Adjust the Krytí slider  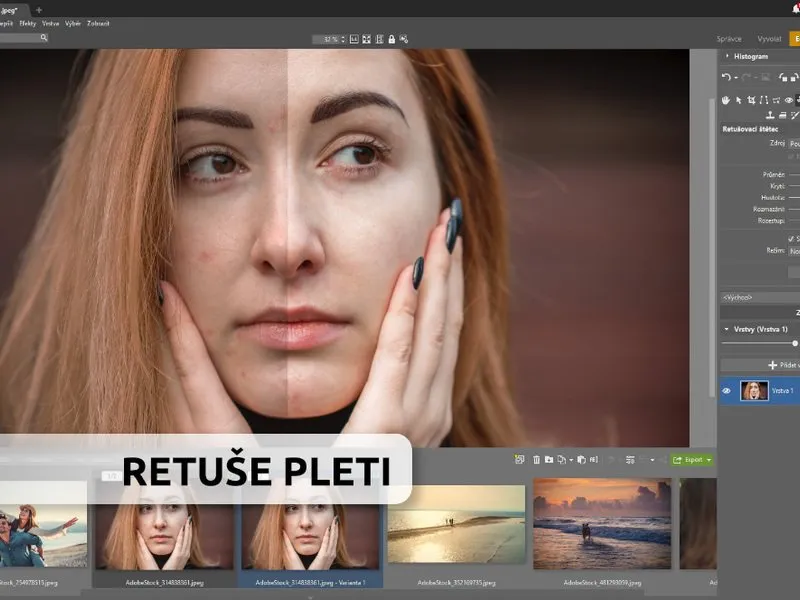[x=794, y=186]
